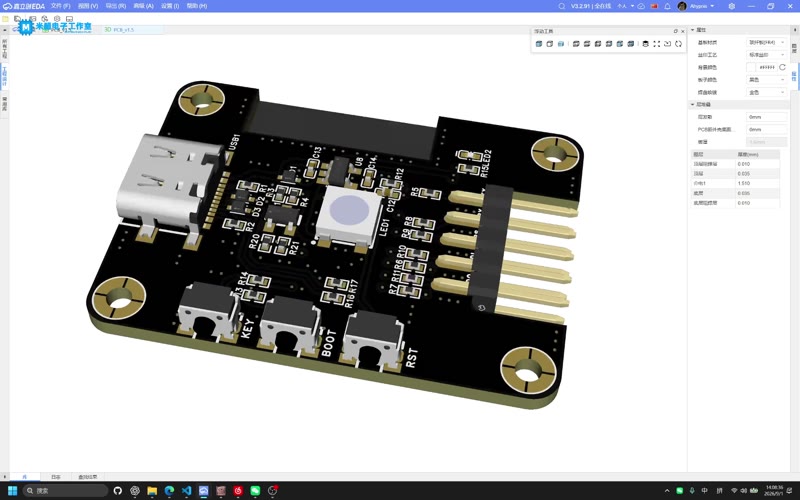Screen dimensions: 800x500
Task: Select the upper vertical tab on the right sidebar
Action: coord(794,48)
